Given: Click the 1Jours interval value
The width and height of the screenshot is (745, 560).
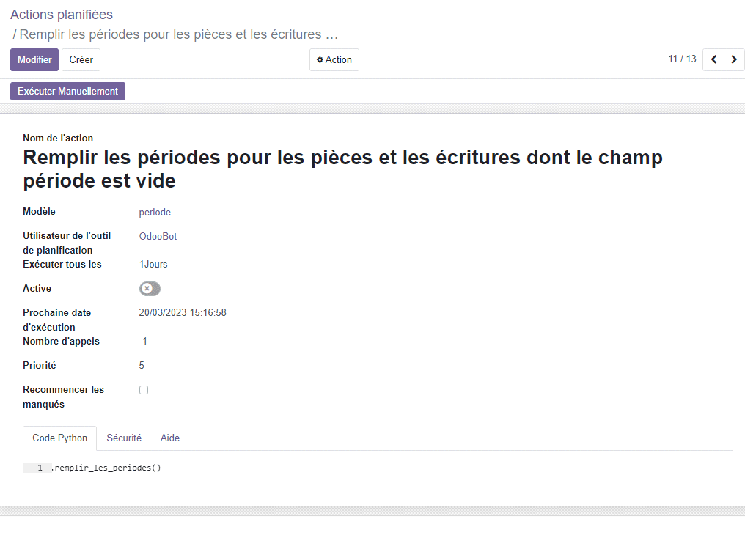Looking at the screenshot, I should pos(153,265).
